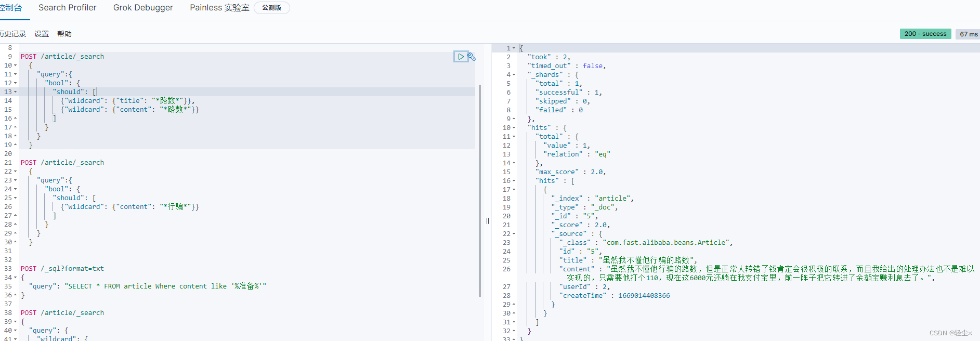Screen dimensions: 980x341
Task: Click the panel divider drag handle
Action: [488, 221]
